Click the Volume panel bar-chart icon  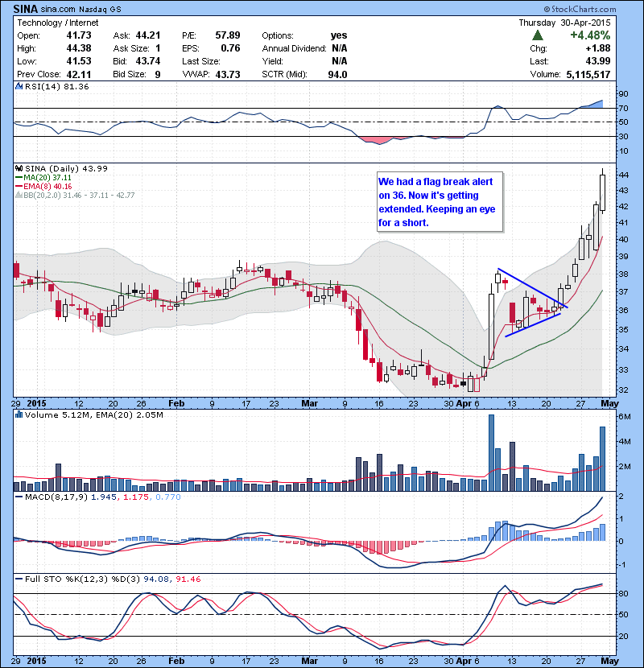[x=19, y=414]
